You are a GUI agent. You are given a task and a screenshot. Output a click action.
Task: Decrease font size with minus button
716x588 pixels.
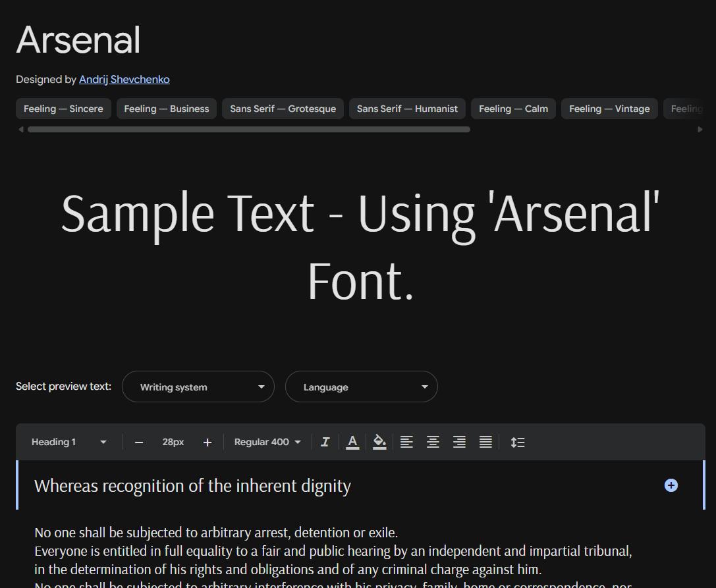pos(139,442)
